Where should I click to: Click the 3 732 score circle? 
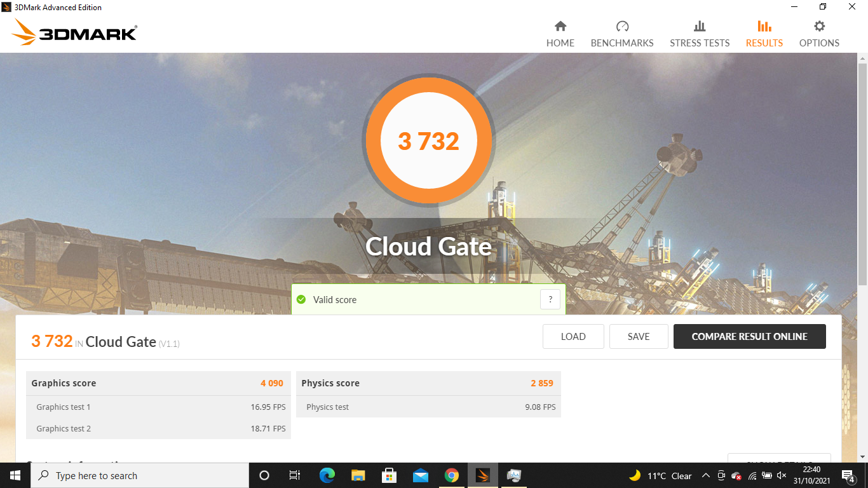tap(428, 141)
